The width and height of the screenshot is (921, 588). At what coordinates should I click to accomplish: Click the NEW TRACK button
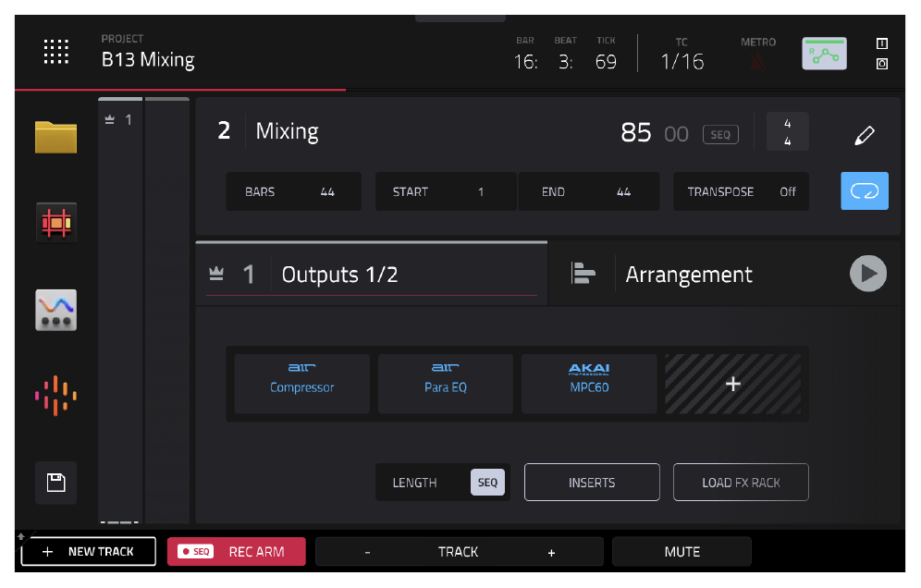(89, 551)
